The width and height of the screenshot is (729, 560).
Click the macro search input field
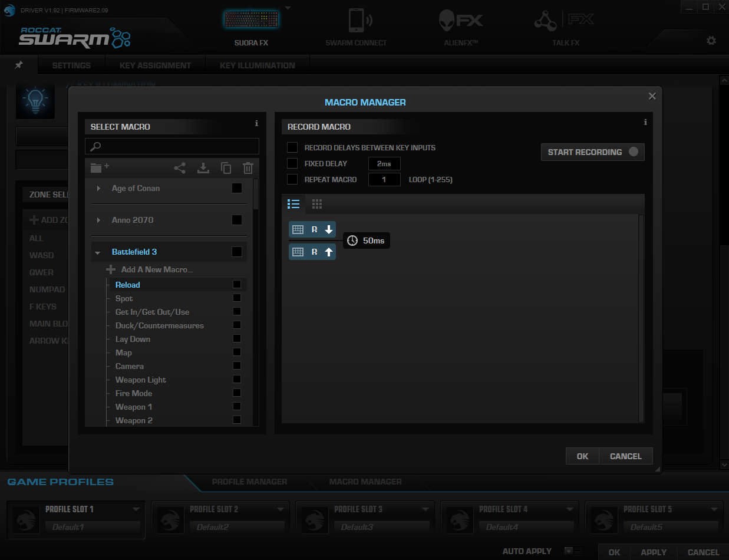[172, 146]
